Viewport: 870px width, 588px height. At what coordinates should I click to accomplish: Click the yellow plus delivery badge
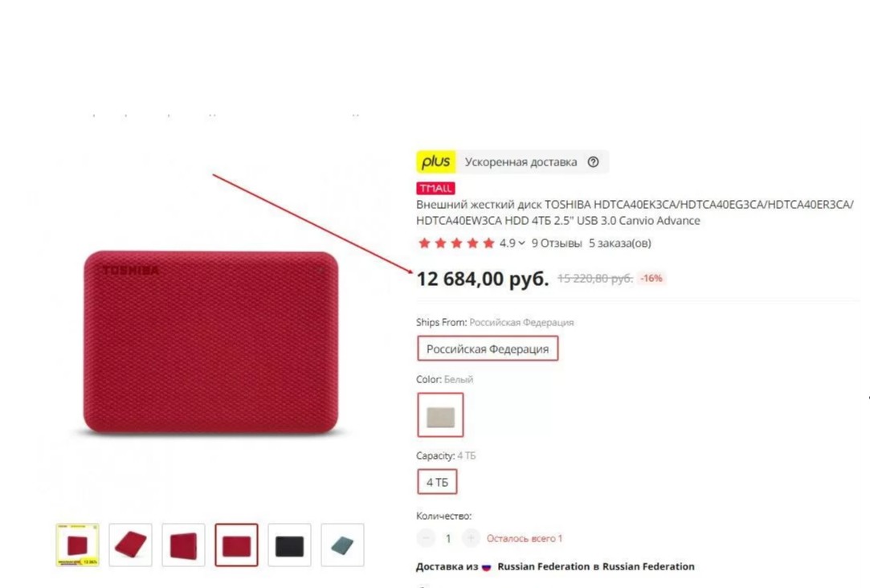coord(435,161)
